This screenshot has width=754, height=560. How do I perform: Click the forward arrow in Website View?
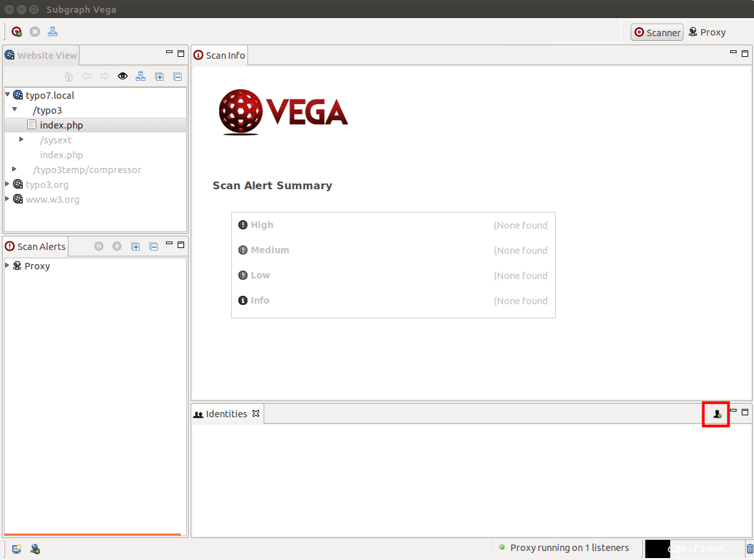(x=105, y=76)
